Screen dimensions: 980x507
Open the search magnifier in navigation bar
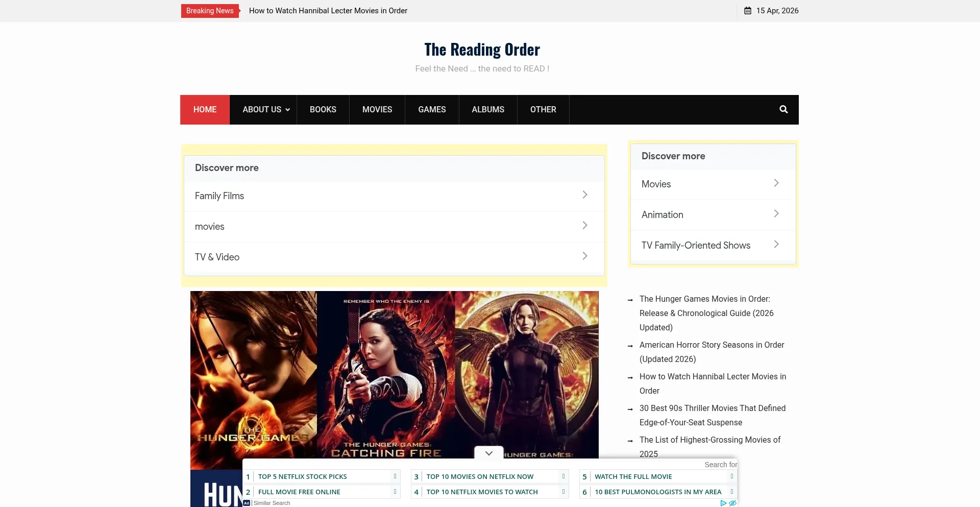(783, 109)
